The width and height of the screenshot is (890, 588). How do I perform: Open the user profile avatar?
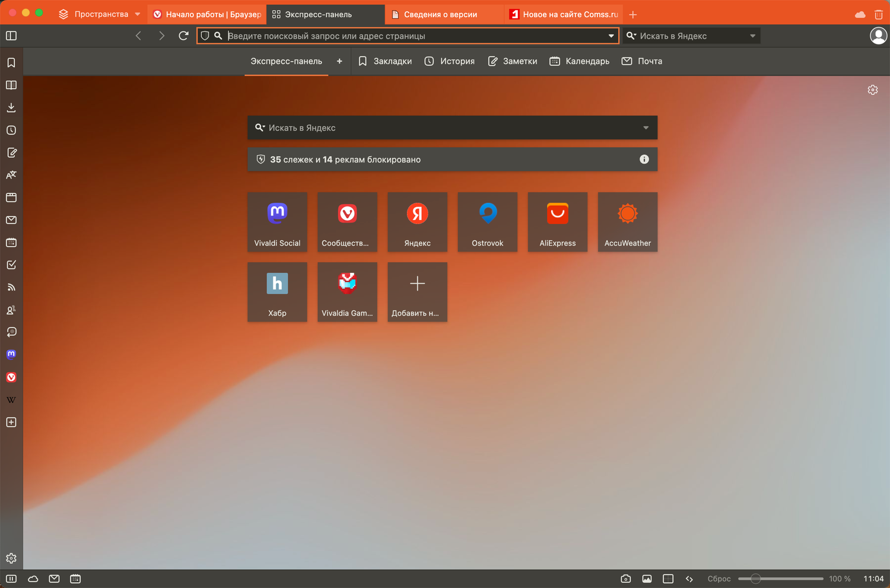point(878,36)
